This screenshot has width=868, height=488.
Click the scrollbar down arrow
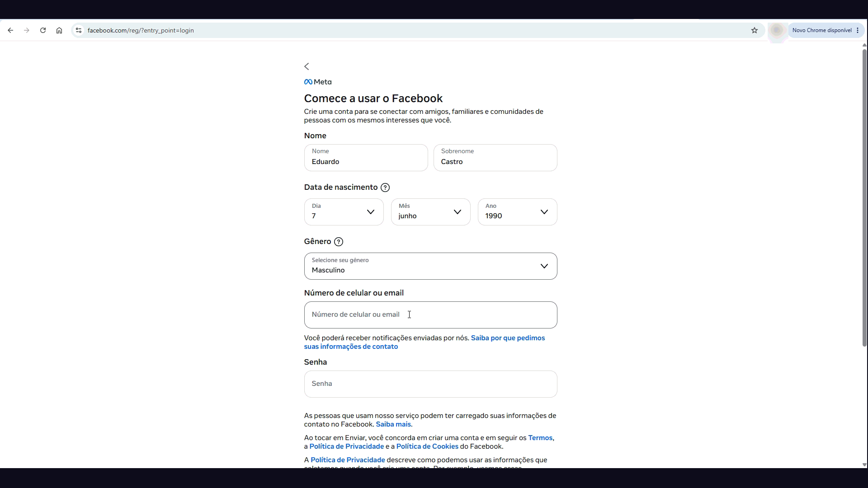[864, 465]
